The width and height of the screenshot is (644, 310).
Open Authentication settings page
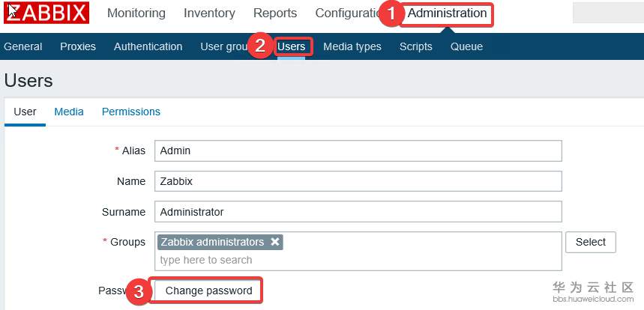[148, 46]
